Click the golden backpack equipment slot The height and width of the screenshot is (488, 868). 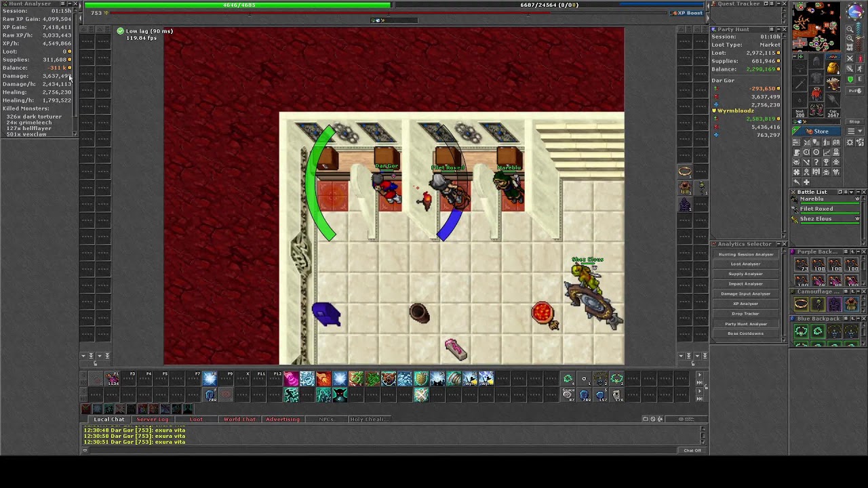click(x=833, y=67)
